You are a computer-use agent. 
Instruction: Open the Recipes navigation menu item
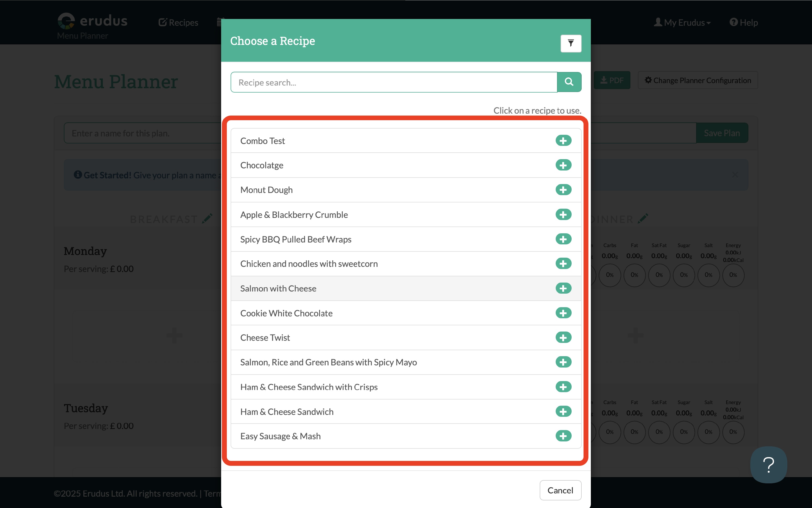178,22
